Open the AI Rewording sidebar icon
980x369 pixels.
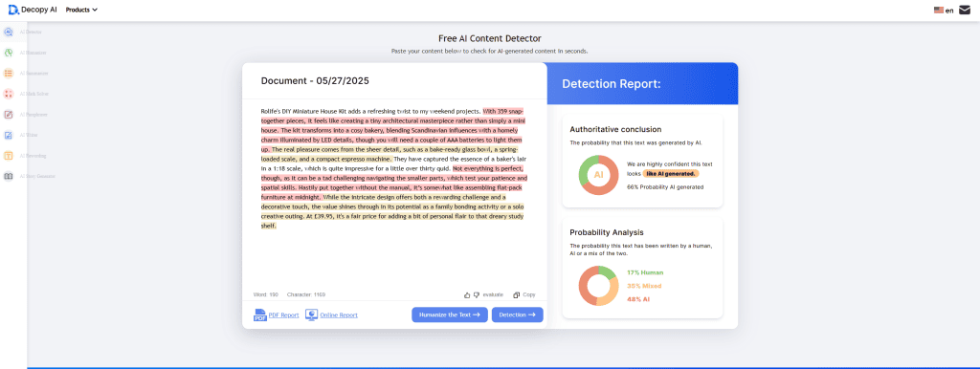coord(9,156)
